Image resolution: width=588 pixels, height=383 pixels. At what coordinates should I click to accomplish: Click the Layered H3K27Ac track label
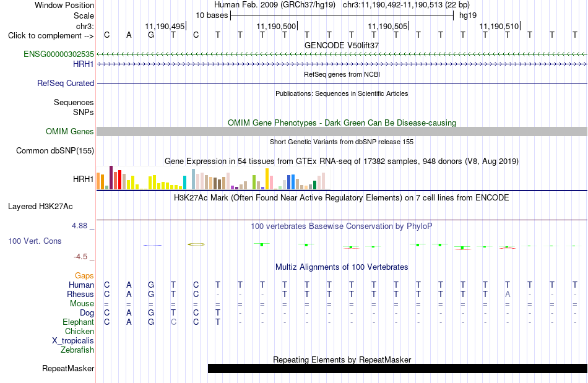click(x=40, y=207)
